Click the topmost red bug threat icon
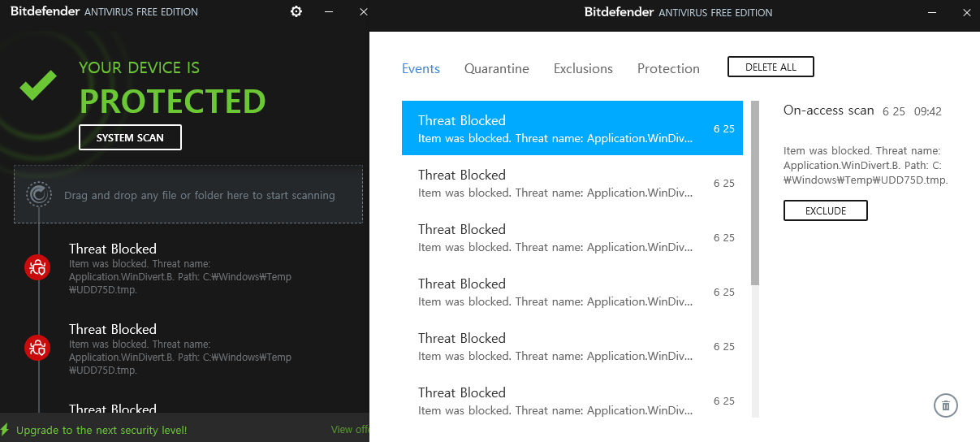 point(37,266)
